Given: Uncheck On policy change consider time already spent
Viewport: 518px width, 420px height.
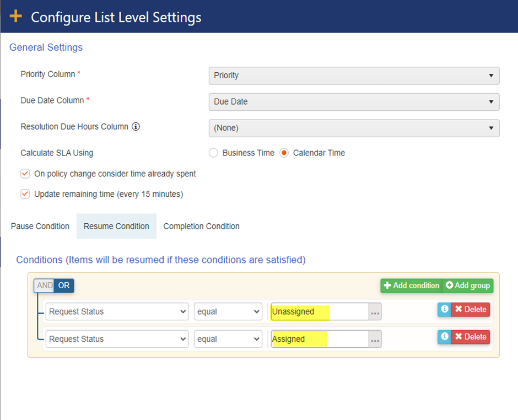Looking at the screenshot, I should (x=25, y=174).
